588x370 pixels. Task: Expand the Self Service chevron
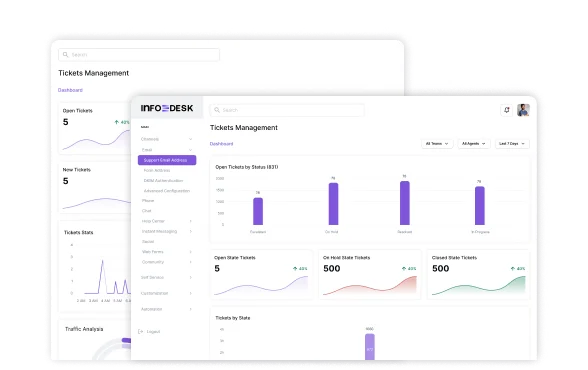click(190, 277)
